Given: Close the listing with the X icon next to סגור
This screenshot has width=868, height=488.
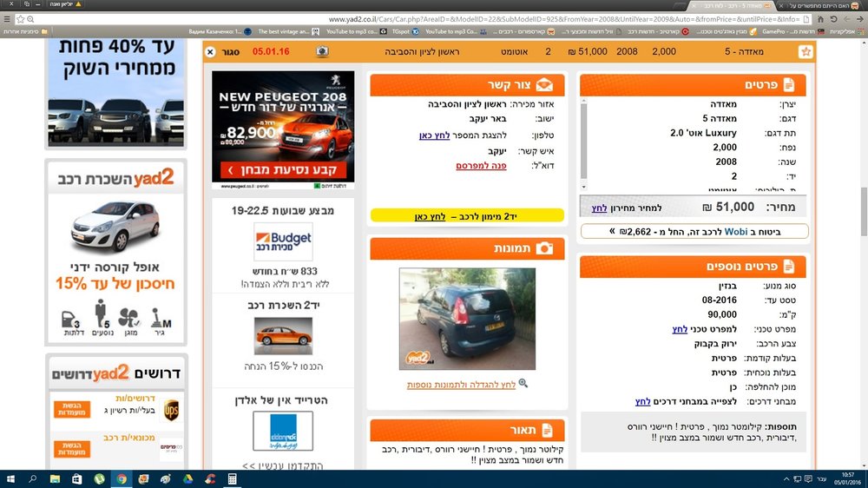Looking at the screenshot, I should 210,51.
